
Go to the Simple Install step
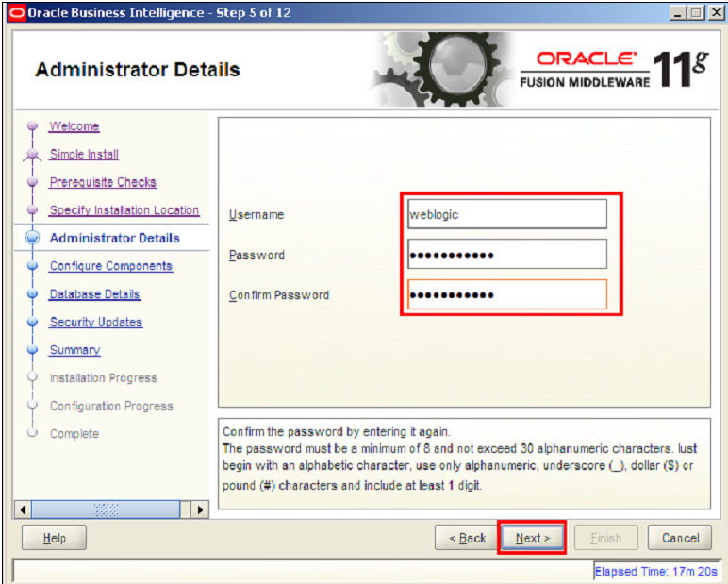84,154
